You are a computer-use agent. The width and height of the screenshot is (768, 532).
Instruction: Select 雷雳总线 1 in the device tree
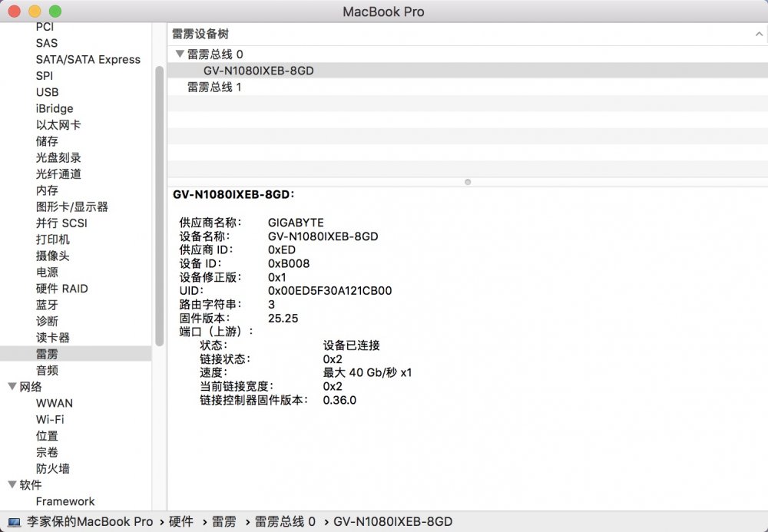(x=214, y=87)
